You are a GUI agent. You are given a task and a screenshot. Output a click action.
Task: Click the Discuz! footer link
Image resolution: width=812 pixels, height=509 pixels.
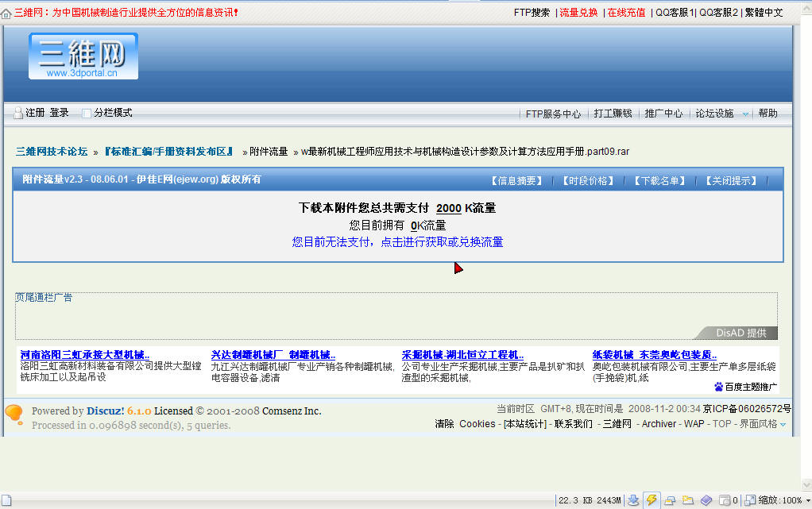click(x=105, y=411)
